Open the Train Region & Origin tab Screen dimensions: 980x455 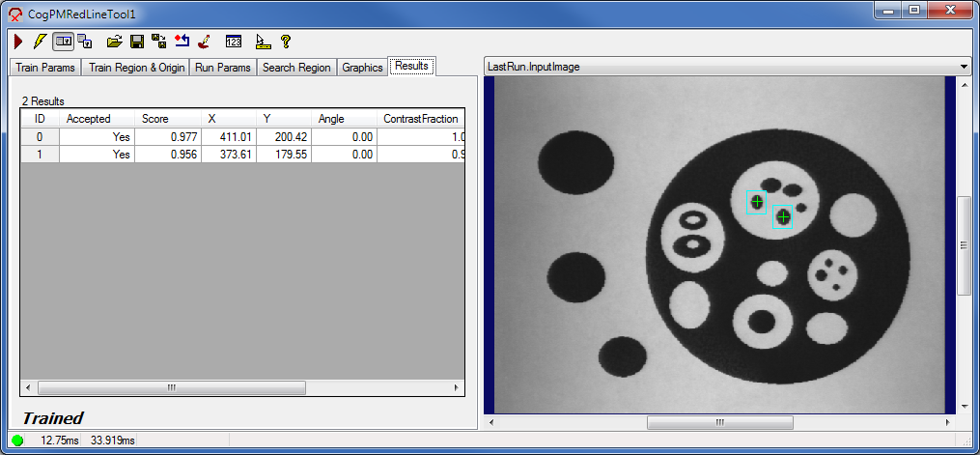coord(136,68)
